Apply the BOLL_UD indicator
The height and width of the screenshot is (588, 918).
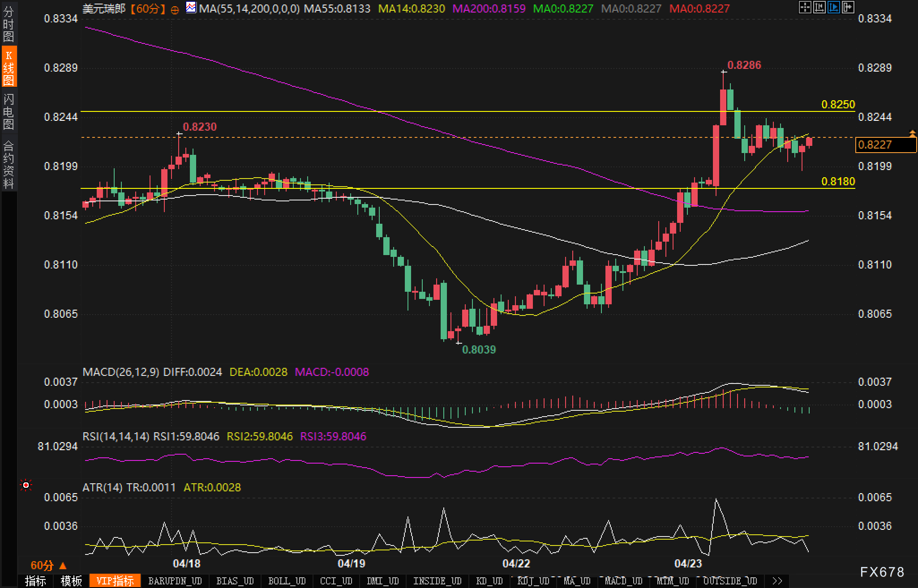point(287,581)
